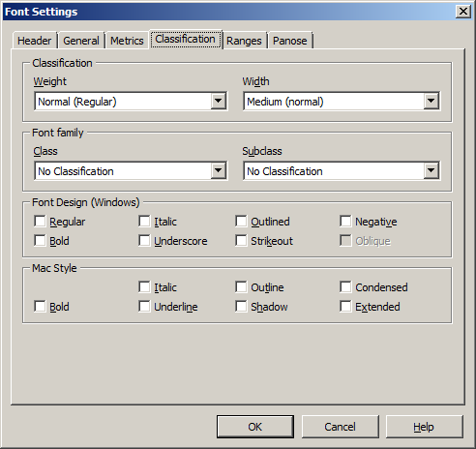This screenshot has width=476, height=449.
Task: Close the Font Settings dialog
Action: click(463, 12)
